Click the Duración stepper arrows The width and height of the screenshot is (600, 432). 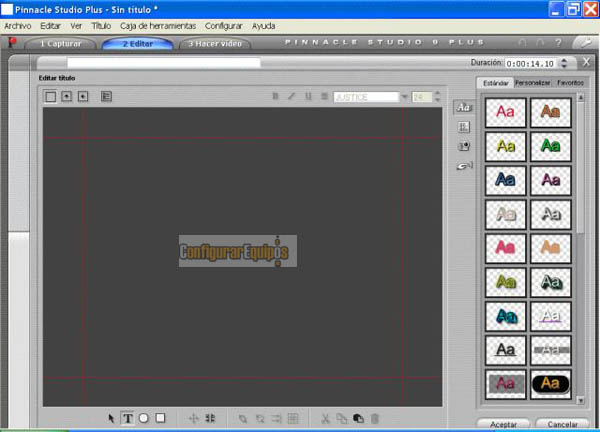coord(564,63)
